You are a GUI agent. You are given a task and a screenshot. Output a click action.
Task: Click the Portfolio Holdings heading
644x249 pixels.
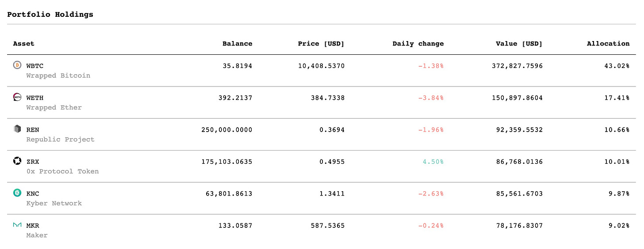(x=50, y=14)
